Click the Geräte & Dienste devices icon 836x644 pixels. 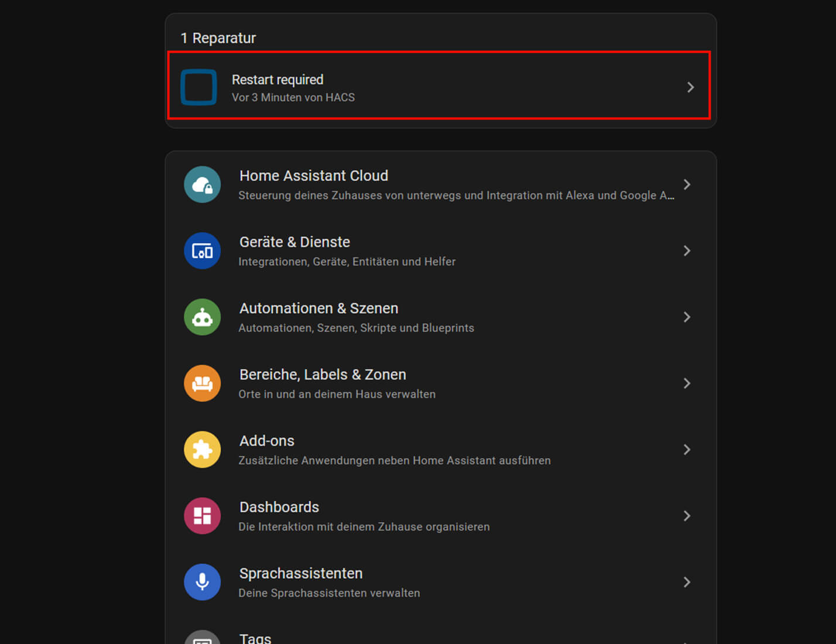pos(203,251)
